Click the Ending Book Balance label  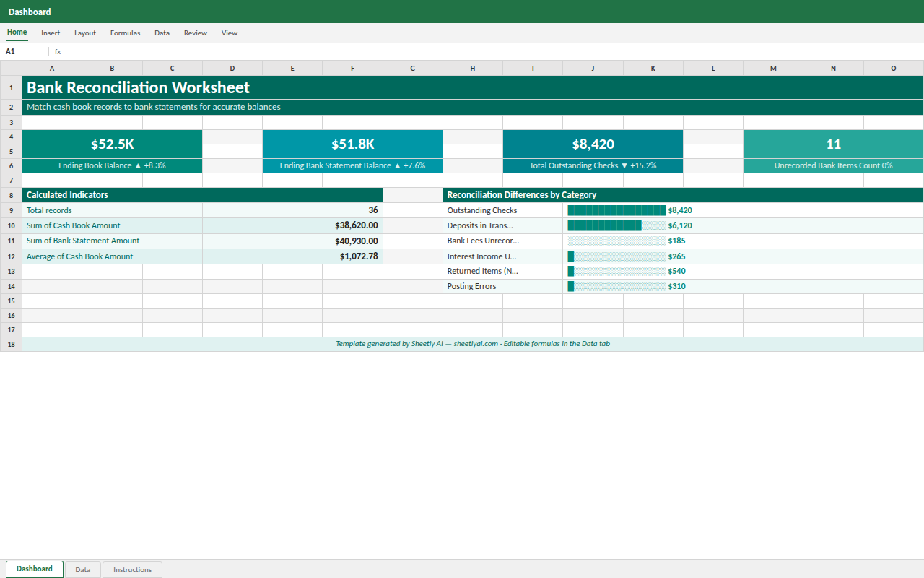click(x=112, y=165)
